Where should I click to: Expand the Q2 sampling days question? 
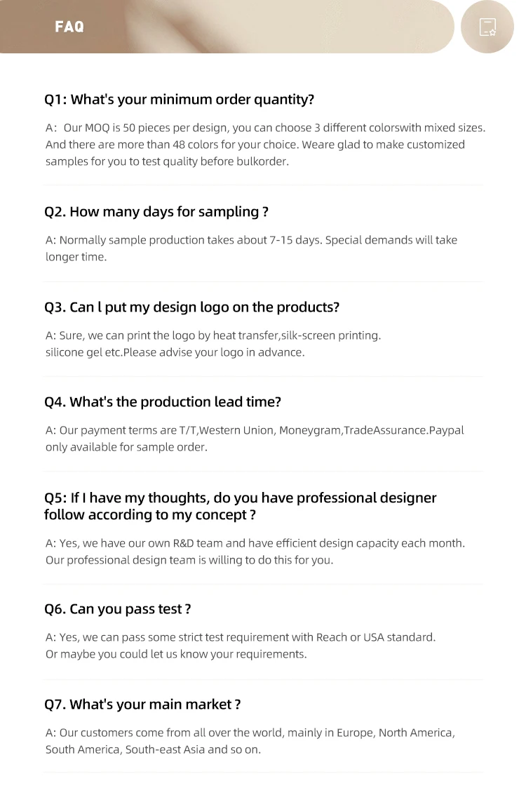point(156,212)
